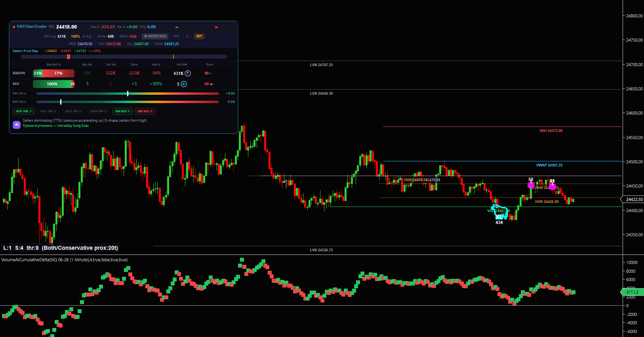Click the NQ last price 24418.00
This screenshot has height=337, width=644.
(x=67, y=27)
